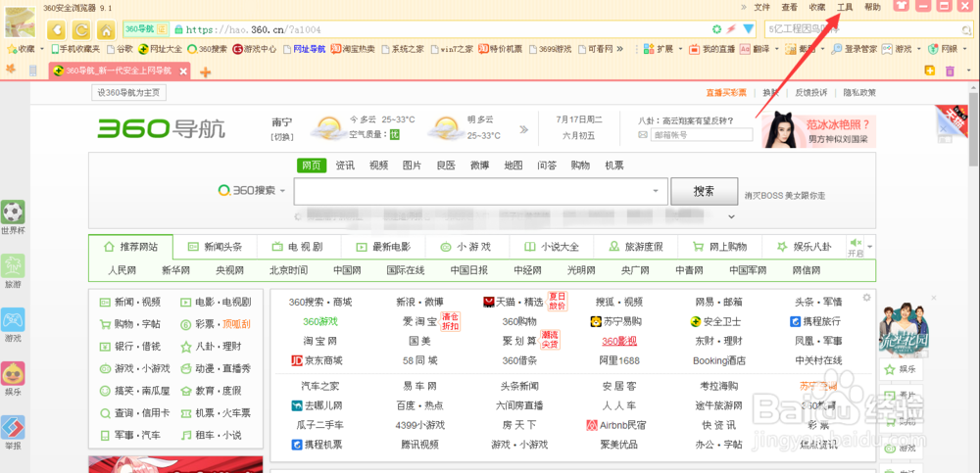Open 反馈投诉 link

click(x=811, y=92)
